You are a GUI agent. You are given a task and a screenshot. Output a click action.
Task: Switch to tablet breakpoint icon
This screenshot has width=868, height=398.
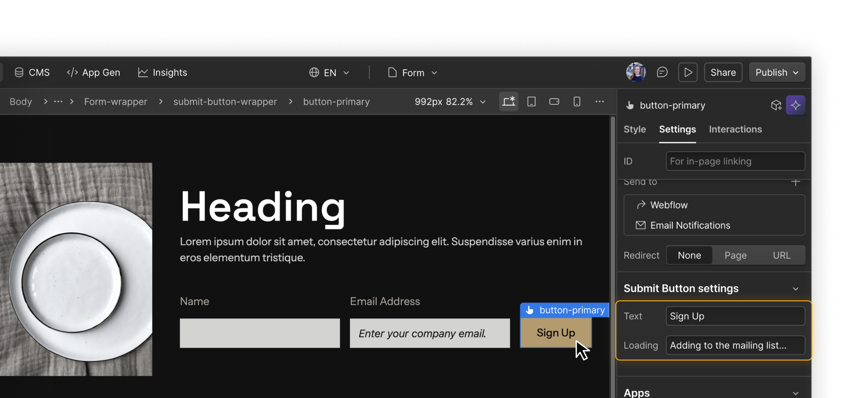532,101
